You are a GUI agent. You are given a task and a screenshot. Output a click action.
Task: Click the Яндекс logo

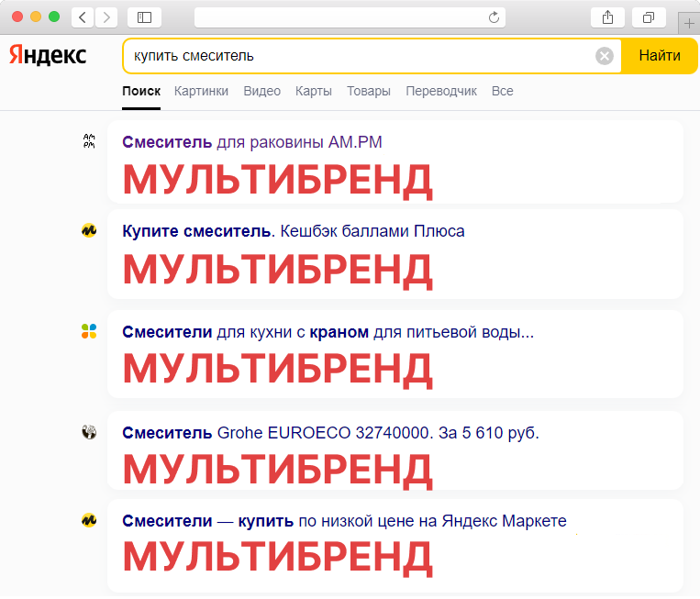(x=48, y=55)
